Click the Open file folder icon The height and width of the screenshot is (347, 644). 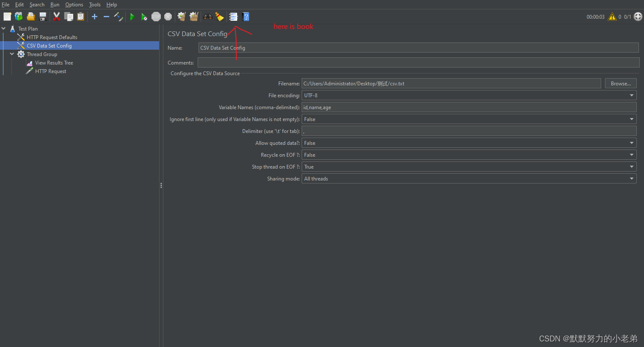[31, 17]
